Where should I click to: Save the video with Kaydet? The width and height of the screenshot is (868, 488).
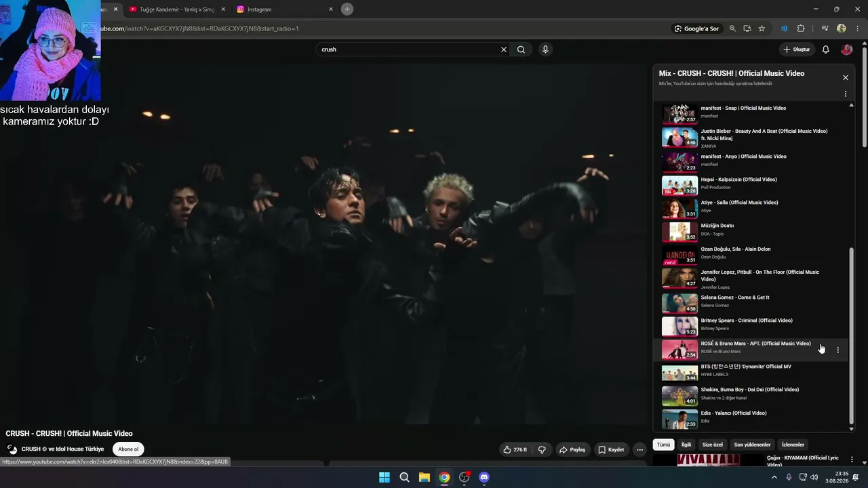(x=611, y=449)
